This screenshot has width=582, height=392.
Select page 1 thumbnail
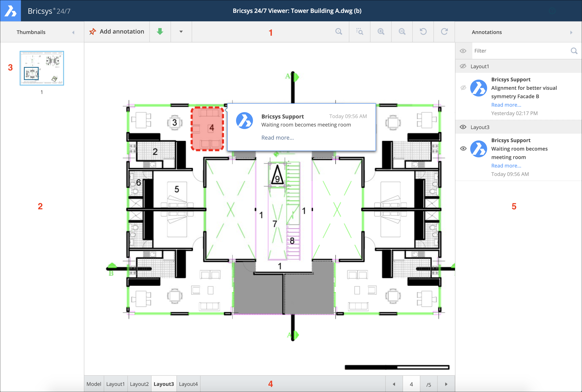click(42, 68)
